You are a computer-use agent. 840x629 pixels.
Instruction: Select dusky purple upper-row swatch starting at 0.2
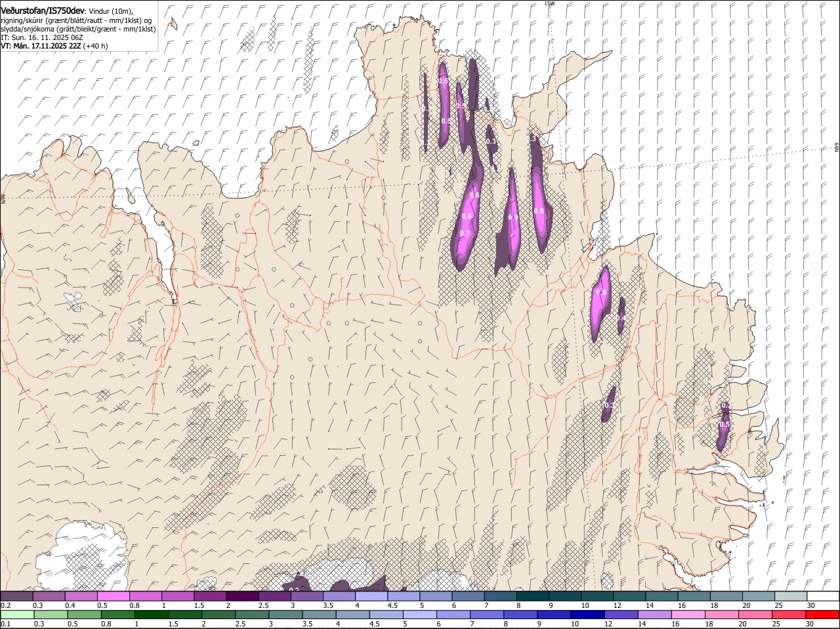[17, 596]
